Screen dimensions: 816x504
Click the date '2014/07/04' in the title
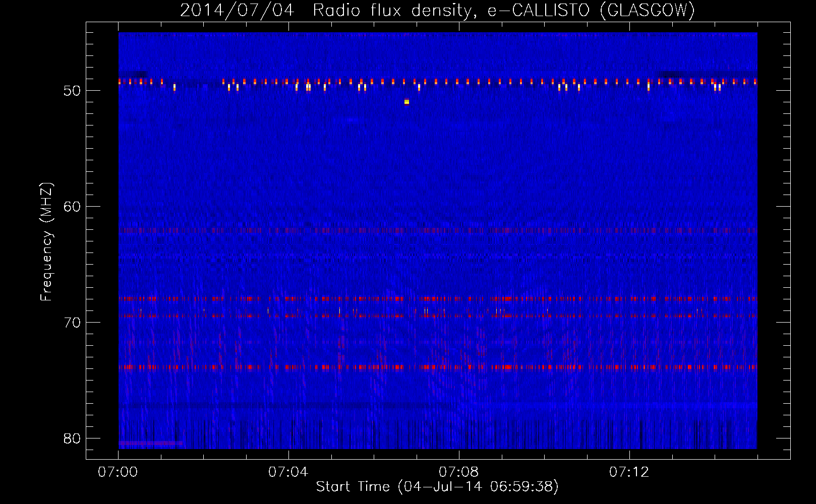[x=237, y=10]
